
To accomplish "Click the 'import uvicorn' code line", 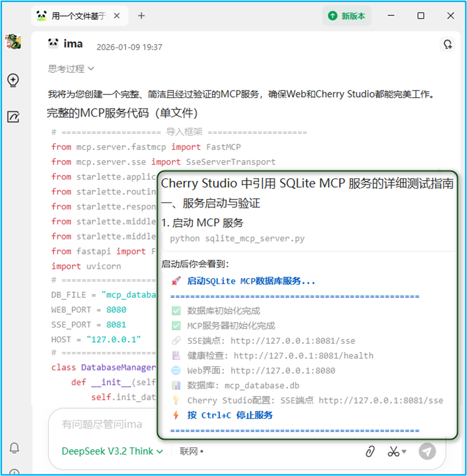I will pyautogui.click(x=86, y=266).
